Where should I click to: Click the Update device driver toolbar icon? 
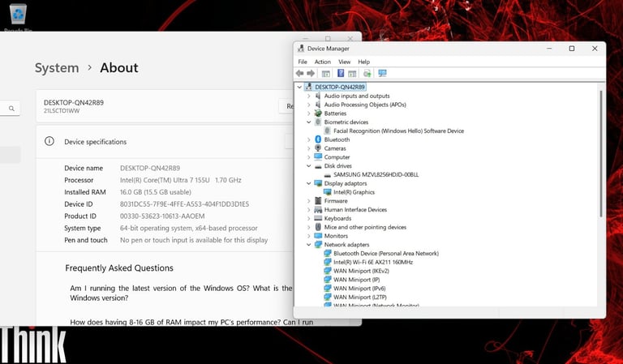tap(367, 74)
